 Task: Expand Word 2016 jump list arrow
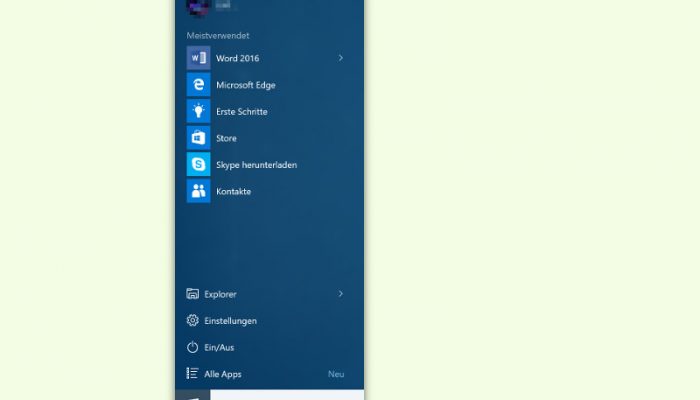[x=341, y=58]
